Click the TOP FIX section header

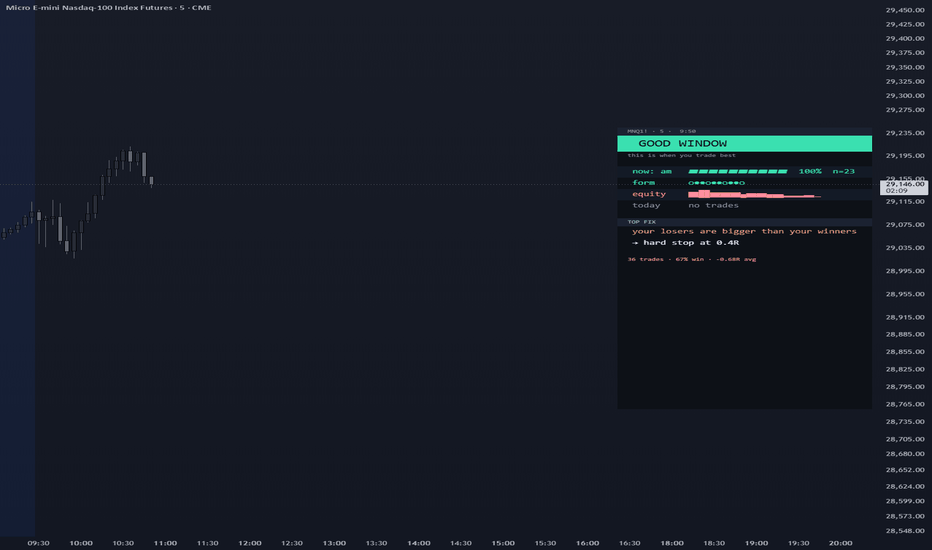(x=641, y=222)
